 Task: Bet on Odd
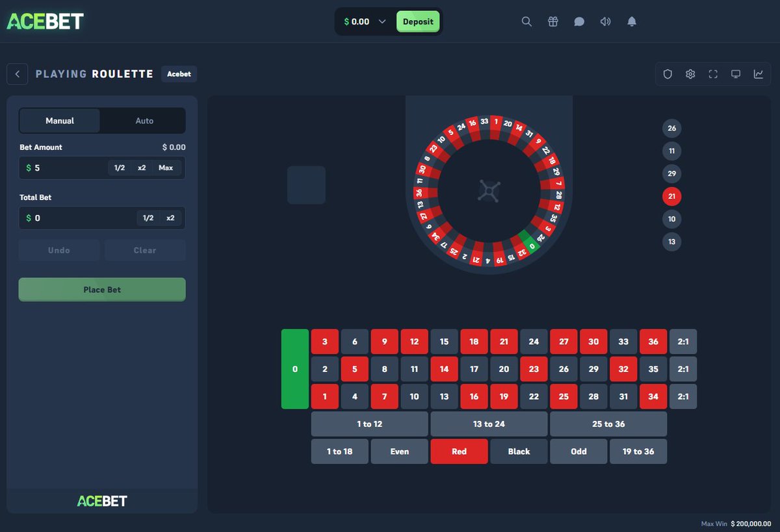coord(578,451)
